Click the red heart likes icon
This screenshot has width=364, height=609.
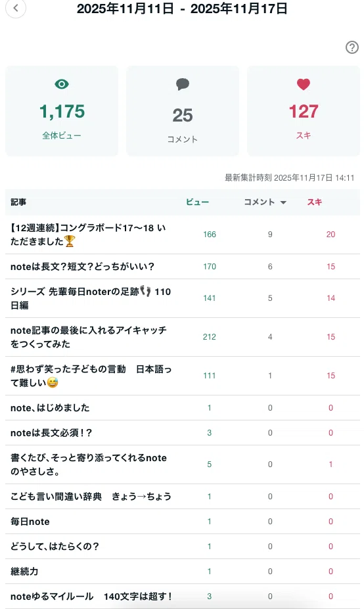pos(304,84)
